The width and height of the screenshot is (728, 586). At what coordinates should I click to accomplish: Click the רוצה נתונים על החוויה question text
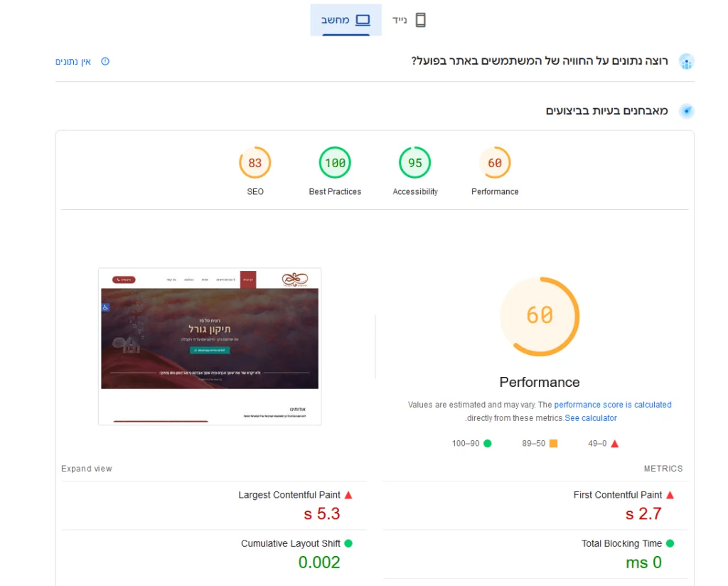540,61
